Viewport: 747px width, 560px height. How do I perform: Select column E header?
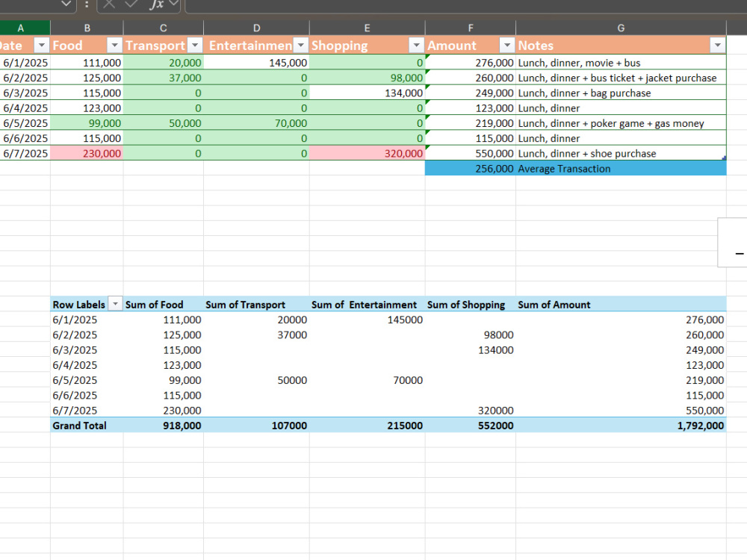pos(367,28)
